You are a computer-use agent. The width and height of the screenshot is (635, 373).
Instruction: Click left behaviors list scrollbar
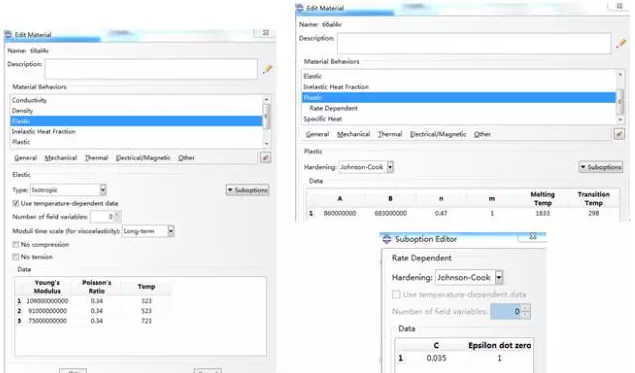[266, 121]
